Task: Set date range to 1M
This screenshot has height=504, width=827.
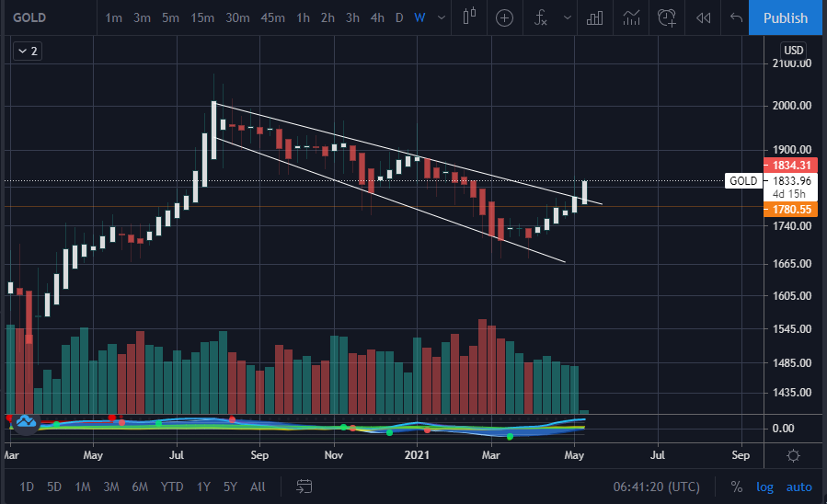Action: click(83, 487)
